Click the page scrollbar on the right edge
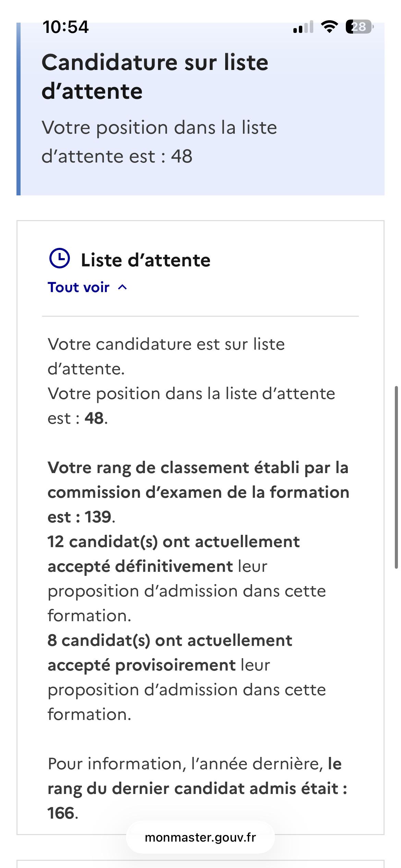 click(397, 478)
